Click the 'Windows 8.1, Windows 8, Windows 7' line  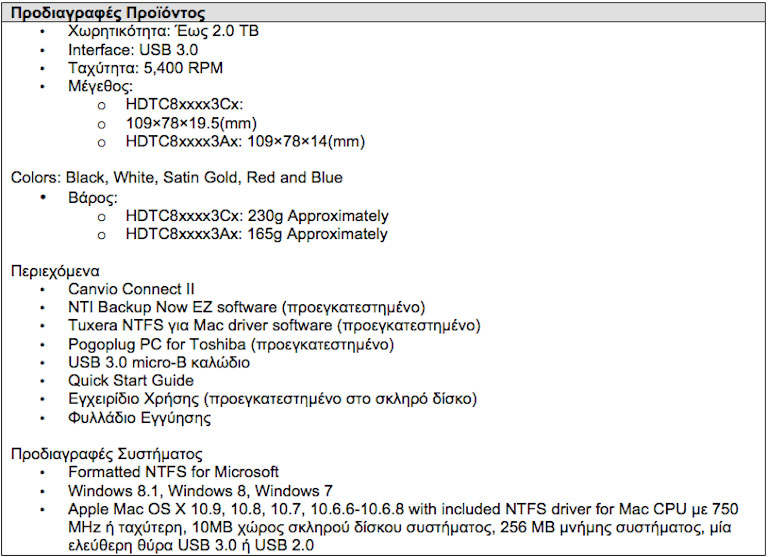(x=200, y=490)
